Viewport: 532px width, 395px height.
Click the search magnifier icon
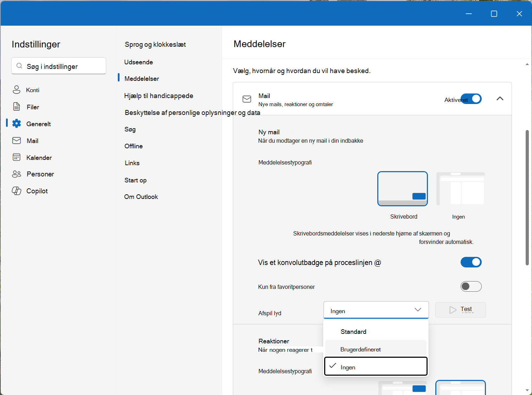[20, 66]
